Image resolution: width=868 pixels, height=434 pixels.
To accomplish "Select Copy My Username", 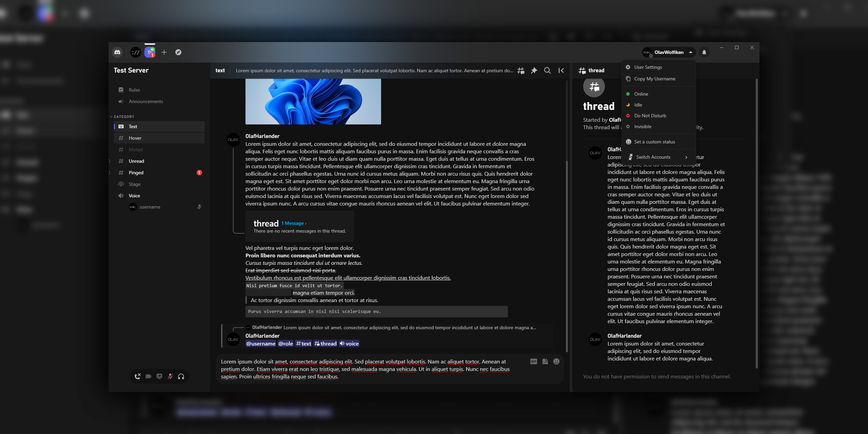I will coord(654,78).
